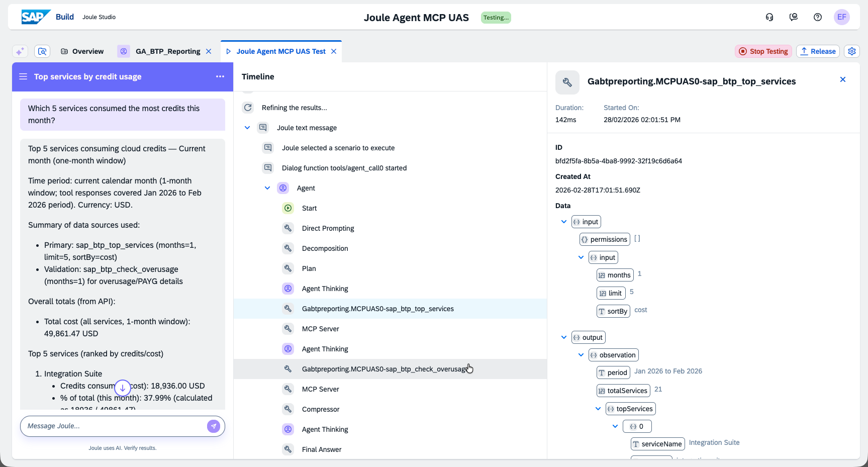The height and width of the screenshot is (467, 868).
Task: Close the Joule Agent MCP UAS Test tab
Action: [334, 51]
